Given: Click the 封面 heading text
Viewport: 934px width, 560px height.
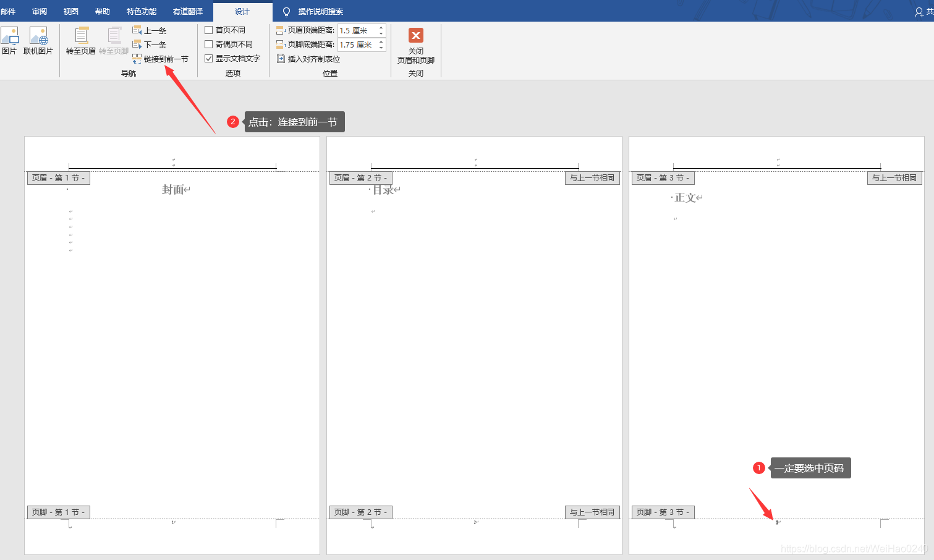Looking at the screenshot, I should (x=173, y=190).
